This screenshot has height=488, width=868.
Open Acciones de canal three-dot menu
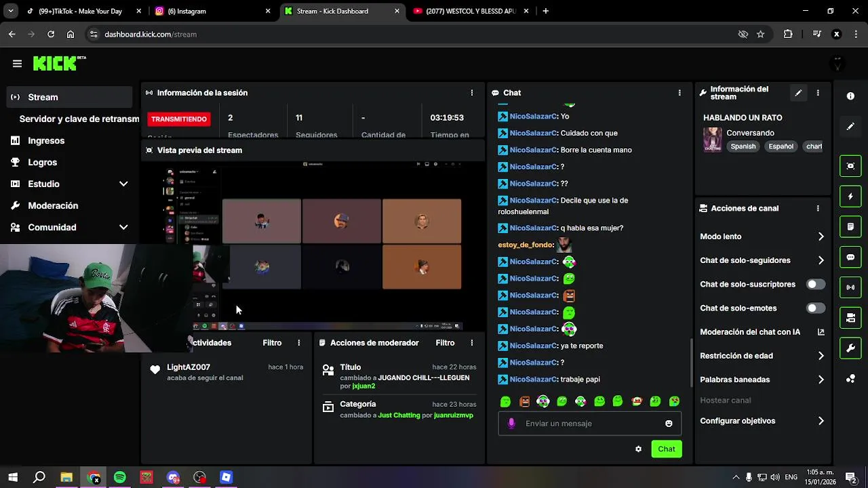click(x=818, y=209)
